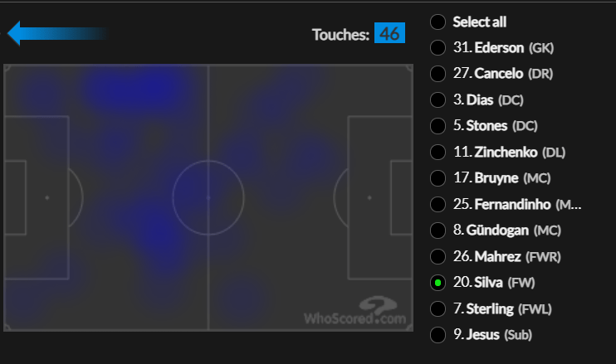This screenshot has width=616, height=364.
Task: Click the right penalty box on the pitch
Action: pyautogui.click(x=379, y=197)
